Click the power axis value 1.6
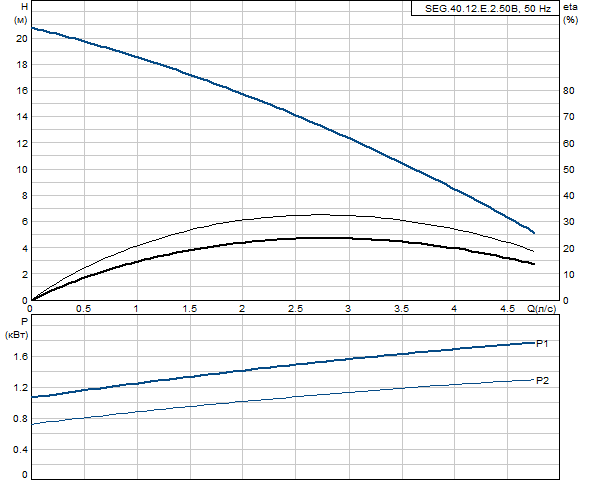 click(x=21, y=357)
